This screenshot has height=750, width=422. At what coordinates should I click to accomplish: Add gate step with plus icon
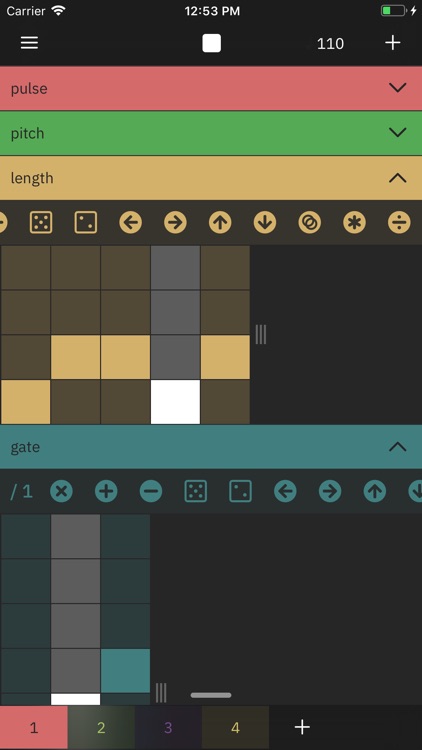[106, 491]
